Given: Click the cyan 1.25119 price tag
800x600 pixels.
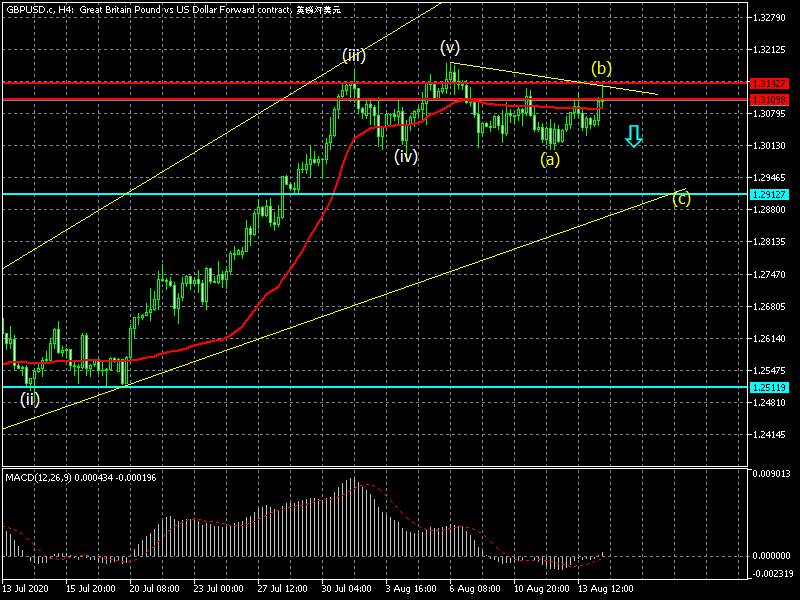Looking at the screenshot, I should point(769,387).
